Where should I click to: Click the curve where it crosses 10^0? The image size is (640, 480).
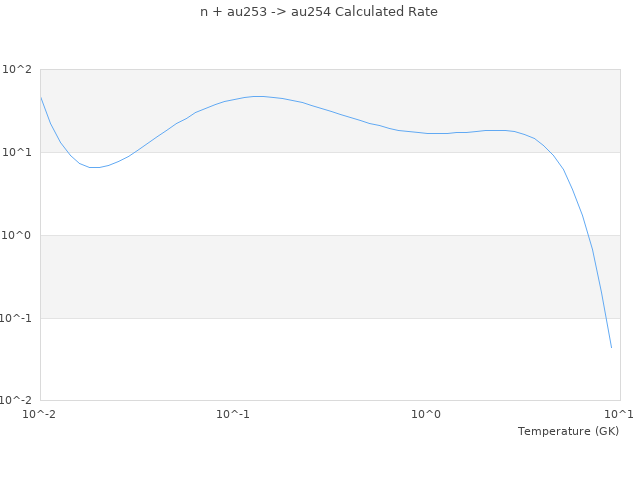(x=587, y=235)
